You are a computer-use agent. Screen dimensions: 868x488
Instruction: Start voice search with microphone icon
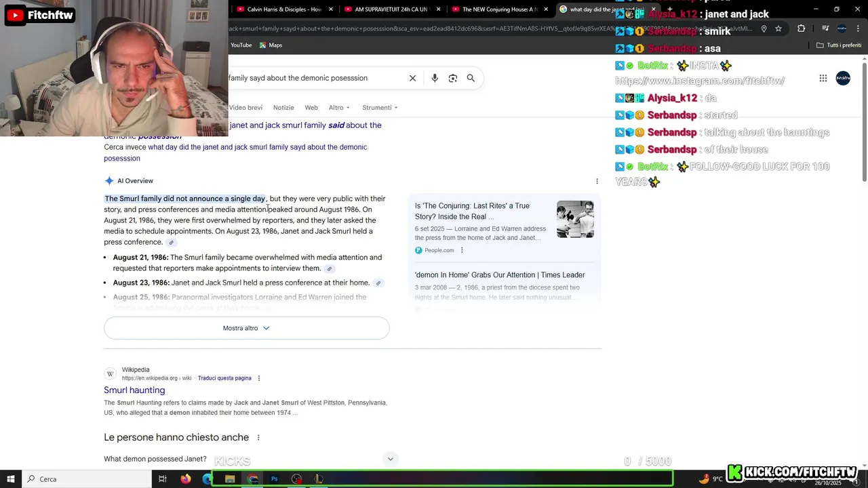[435, 78]
